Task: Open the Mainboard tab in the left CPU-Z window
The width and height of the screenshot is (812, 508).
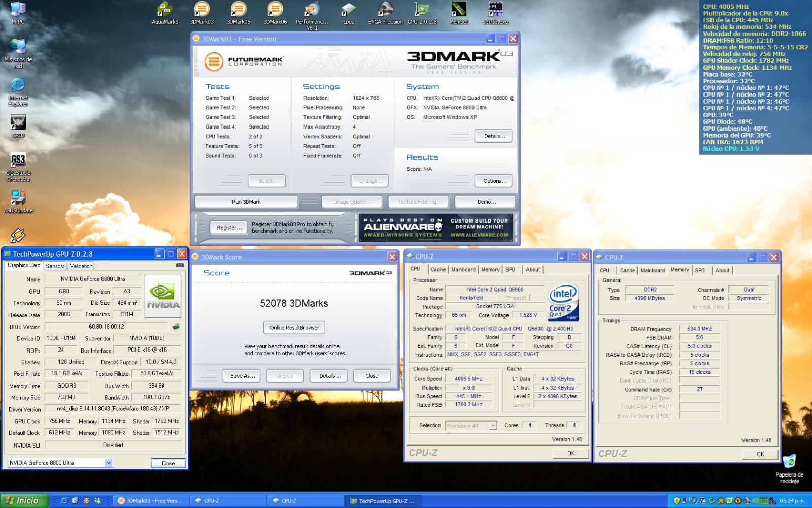Action: (463, 270)
